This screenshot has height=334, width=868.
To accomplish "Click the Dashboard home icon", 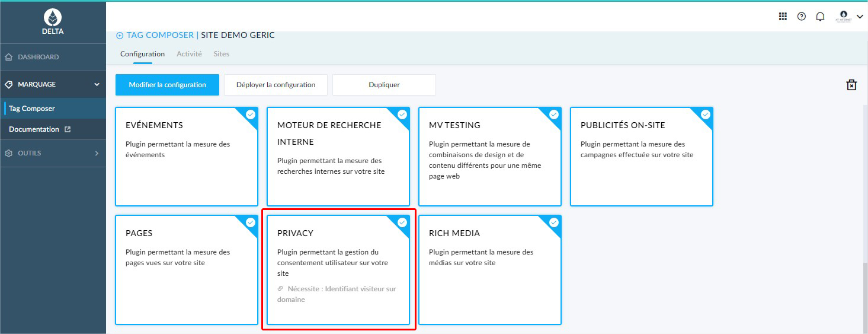I will [x=8, y=57].
